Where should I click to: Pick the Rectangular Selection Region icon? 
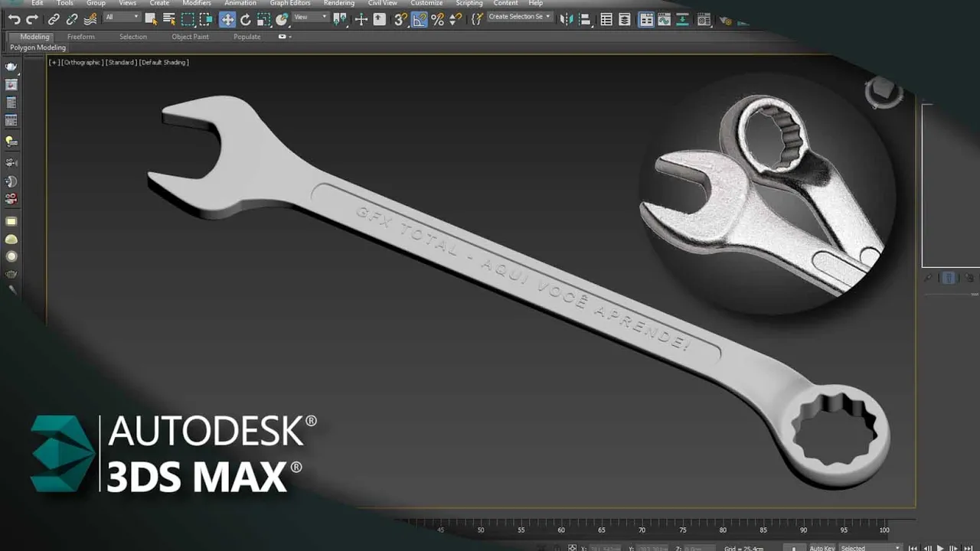coord(188,19)
